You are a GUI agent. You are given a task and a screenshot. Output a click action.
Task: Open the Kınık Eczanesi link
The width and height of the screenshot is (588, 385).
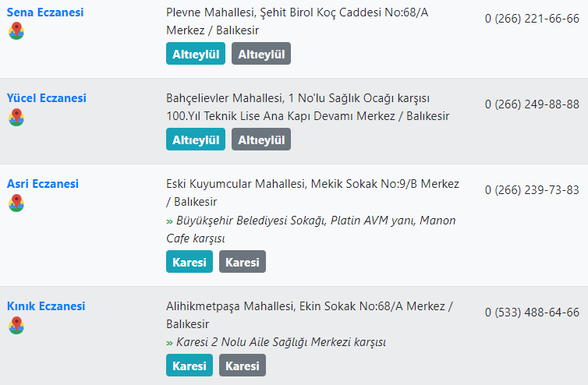[46, 306]
